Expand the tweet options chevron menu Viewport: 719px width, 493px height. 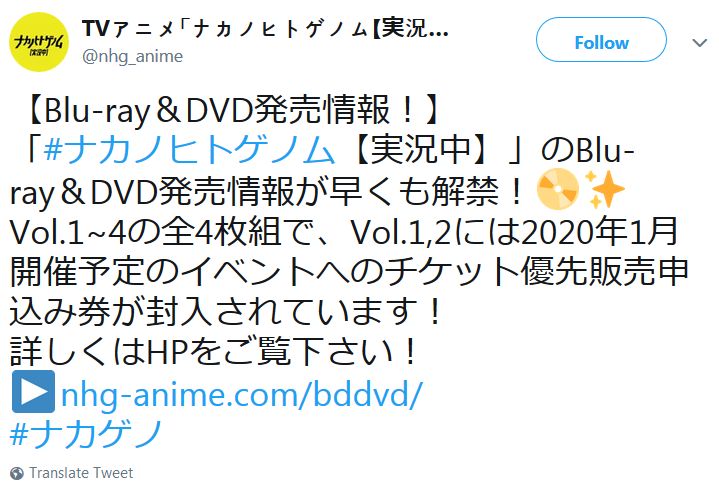click(699, 43)
